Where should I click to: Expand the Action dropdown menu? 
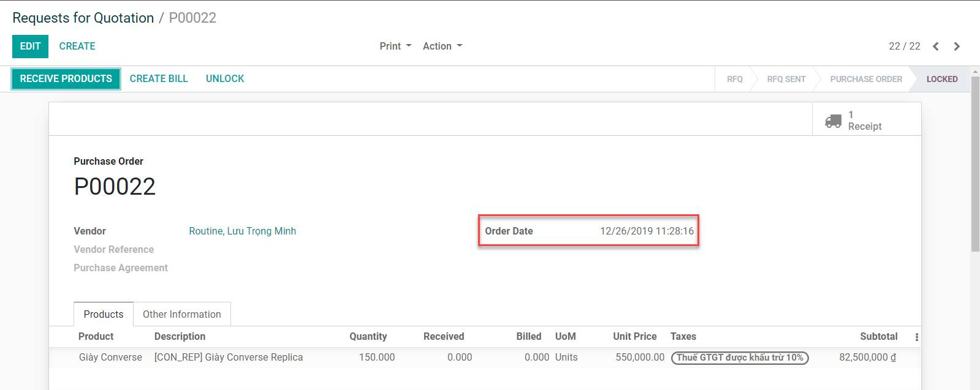tap(442, 47)
